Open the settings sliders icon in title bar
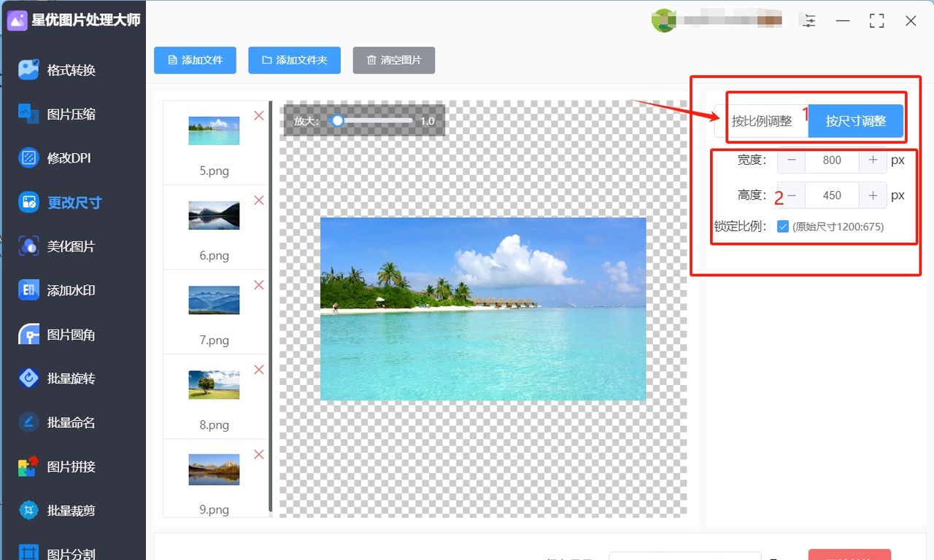 [x=809, y=21]
